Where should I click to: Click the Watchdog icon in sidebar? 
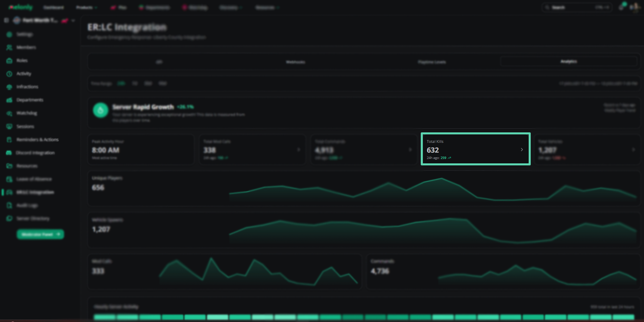tap(9, 114)
